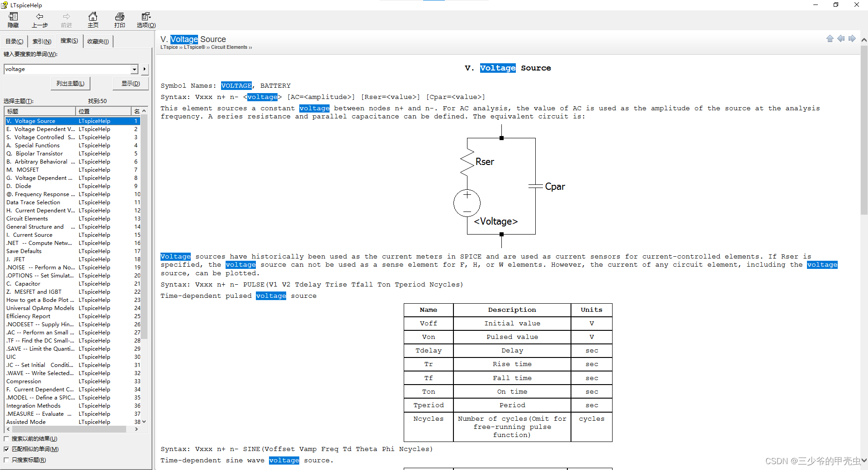Sort results by 标题 column header
The image size is (868, 470).
click(40, 111)
